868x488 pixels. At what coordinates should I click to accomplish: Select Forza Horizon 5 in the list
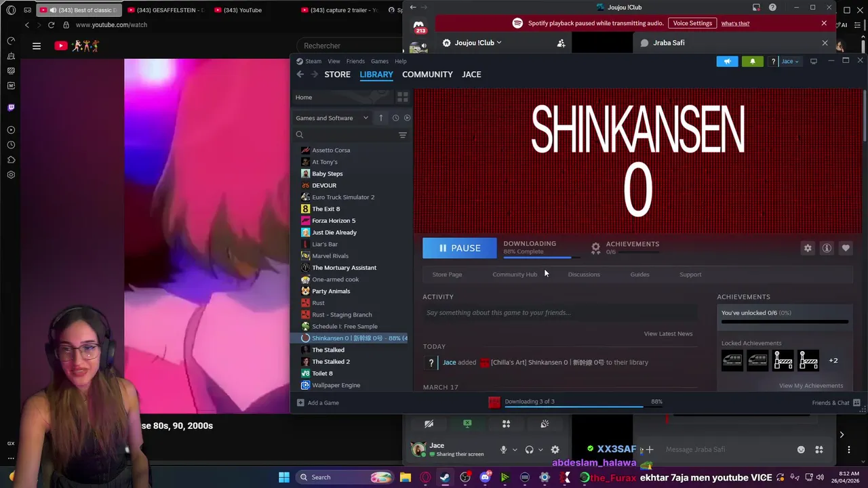pyautogui.click(x=334, y=220)
